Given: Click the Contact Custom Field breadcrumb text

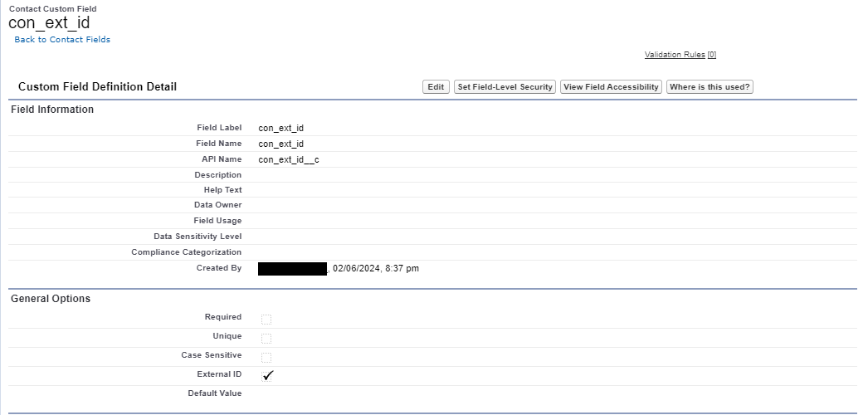Looking at the screenshot, I should tap(52, 9).
